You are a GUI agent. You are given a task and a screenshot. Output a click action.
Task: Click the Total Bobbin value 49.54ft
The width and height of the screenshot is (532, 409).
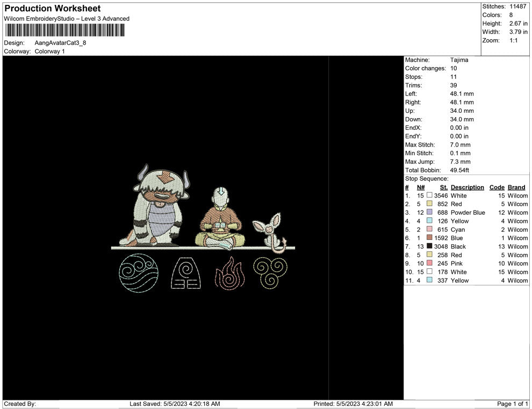point(459,170)
